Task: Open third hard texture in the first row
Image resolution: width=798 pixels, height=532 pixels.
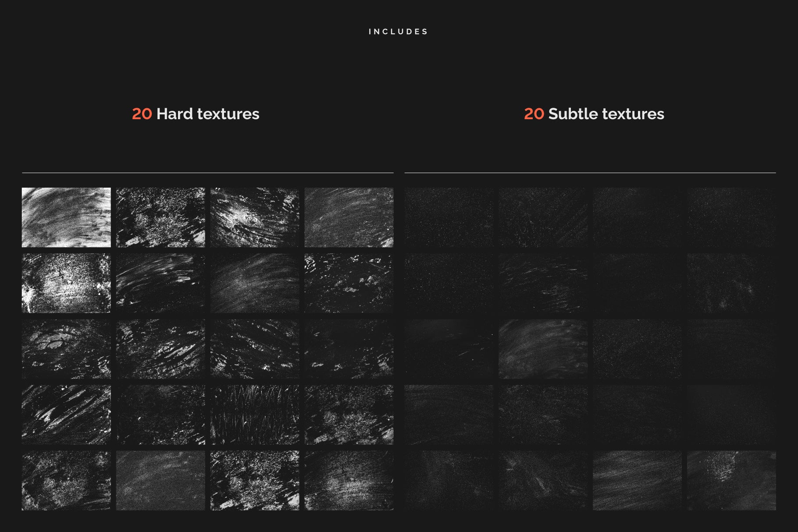Action: pyautogui.click(x=255, y=217)
